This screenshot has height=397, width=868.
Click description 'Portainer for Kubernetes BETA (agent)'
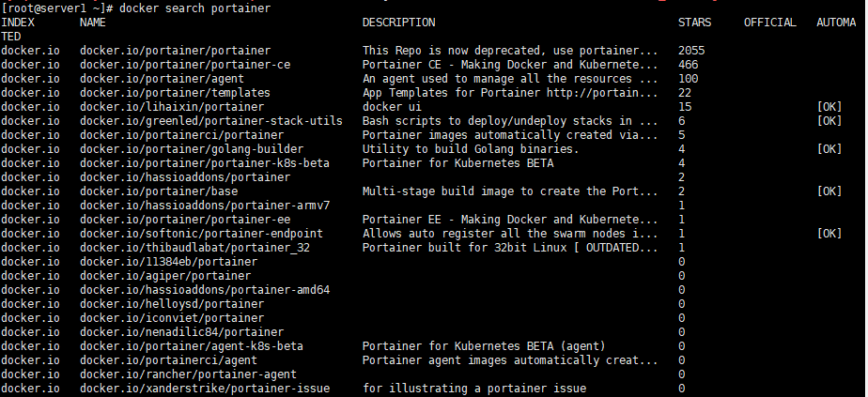[484, 346]
